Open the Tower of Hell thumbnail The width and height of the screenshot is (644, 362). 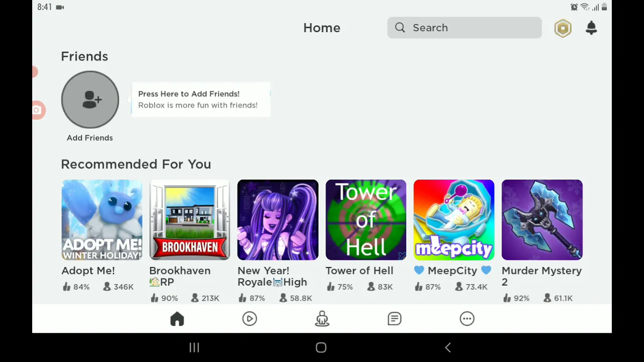click(366, 220)
